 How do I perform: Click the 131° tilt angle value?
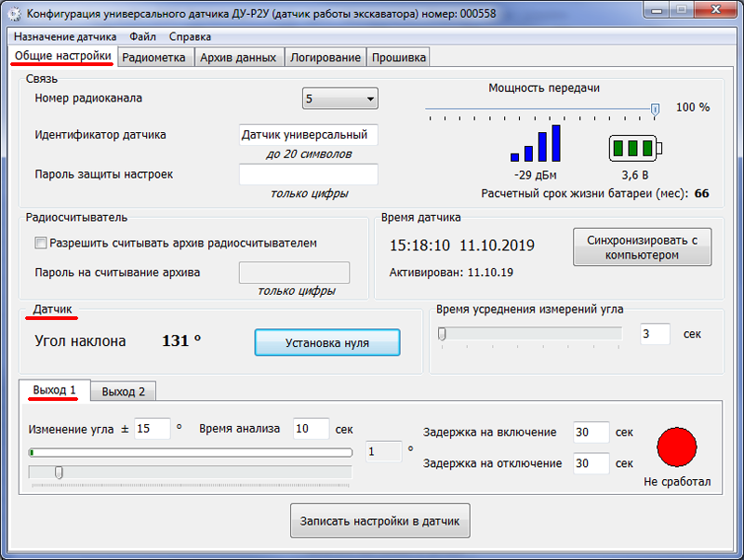[x=181, y=340]
